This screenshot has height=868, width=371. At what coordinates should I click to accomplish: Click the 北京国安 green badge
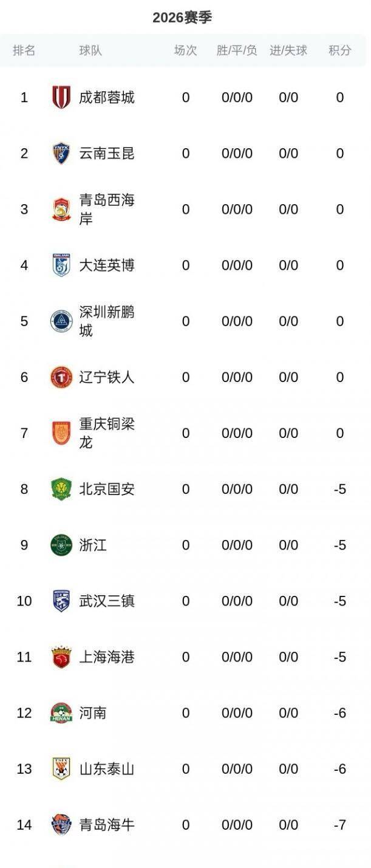61,489
